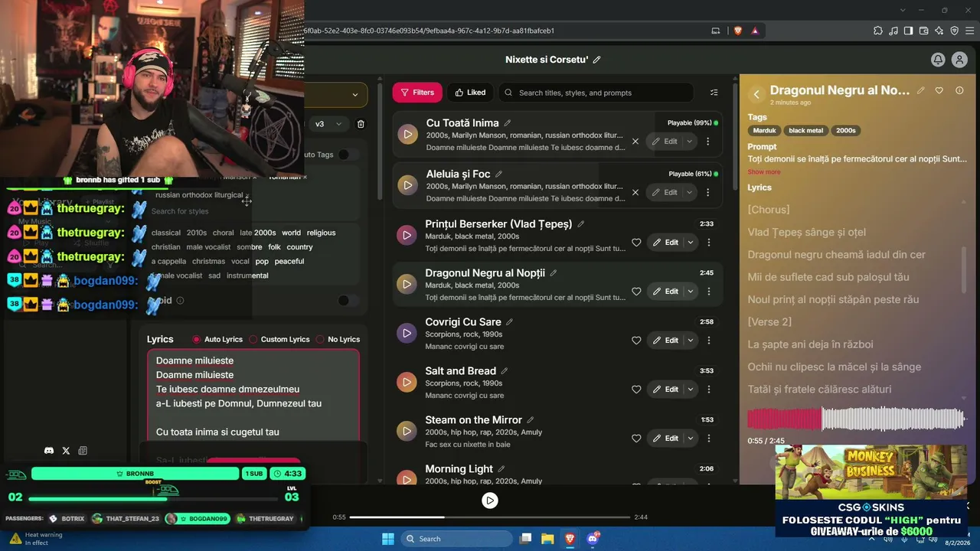
Task: Play the song Cu Toată Inima
Action: pos(407,135)
